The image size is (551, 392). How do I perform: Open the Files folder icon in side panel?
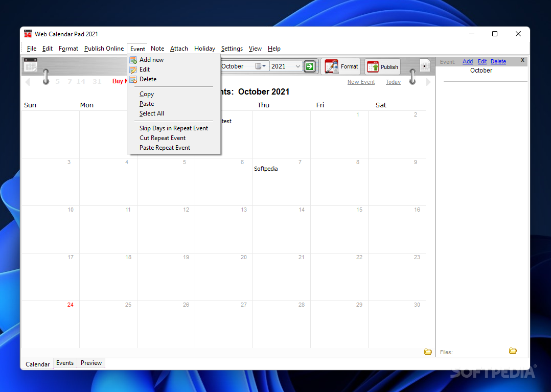(513, 351)
